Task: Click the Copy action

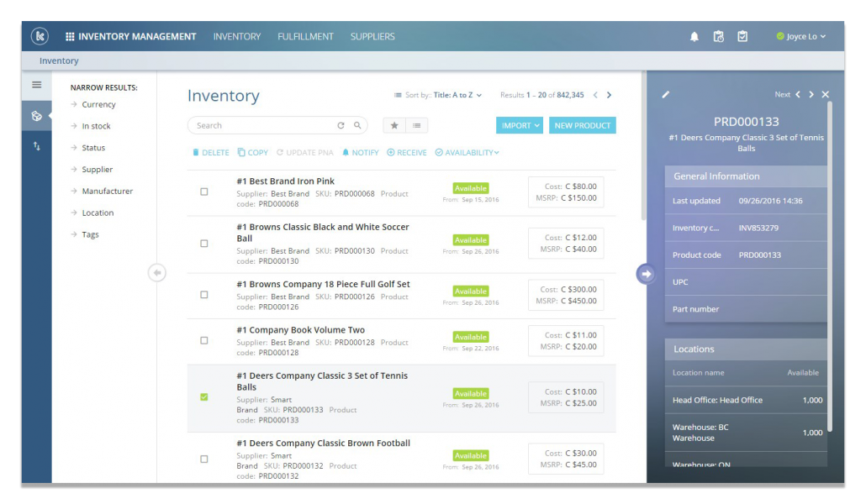Action: pos(253,152)
